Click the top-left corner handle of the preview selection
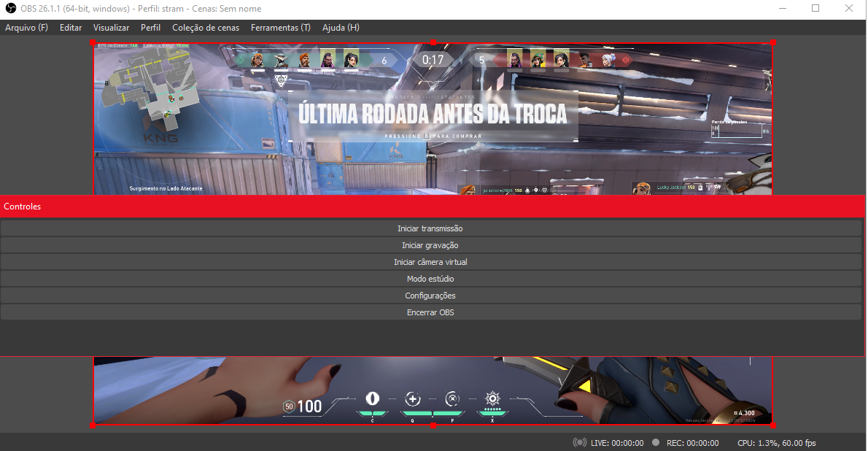This screenshot has width=868, height=451. (93, 42)
